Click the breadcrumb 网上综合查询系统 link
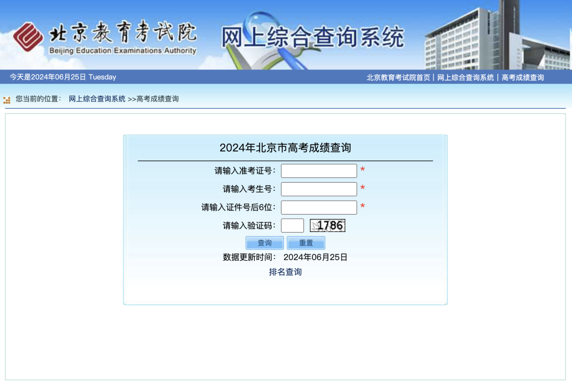The height and width of the screenshot is (392, 572). (97, 99)
